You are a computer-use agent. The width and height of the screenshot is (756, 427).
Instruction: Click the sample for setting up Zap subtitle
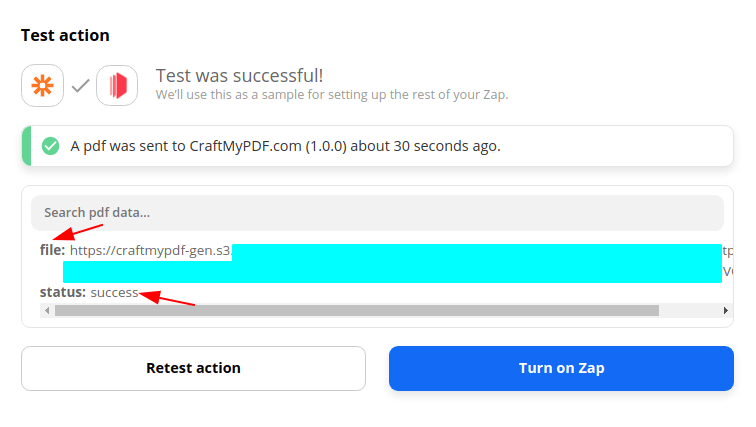[332, 94]
